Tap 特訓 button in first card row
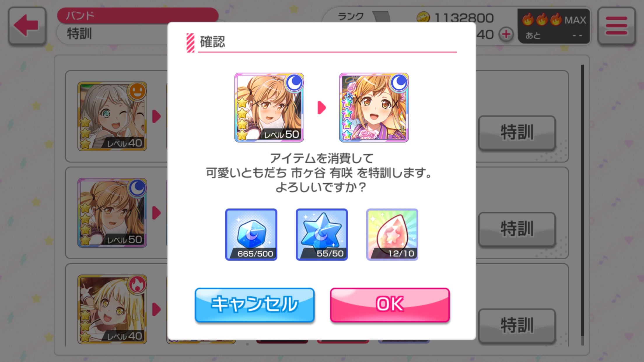The image size is (644, 362). click(517, 133)
